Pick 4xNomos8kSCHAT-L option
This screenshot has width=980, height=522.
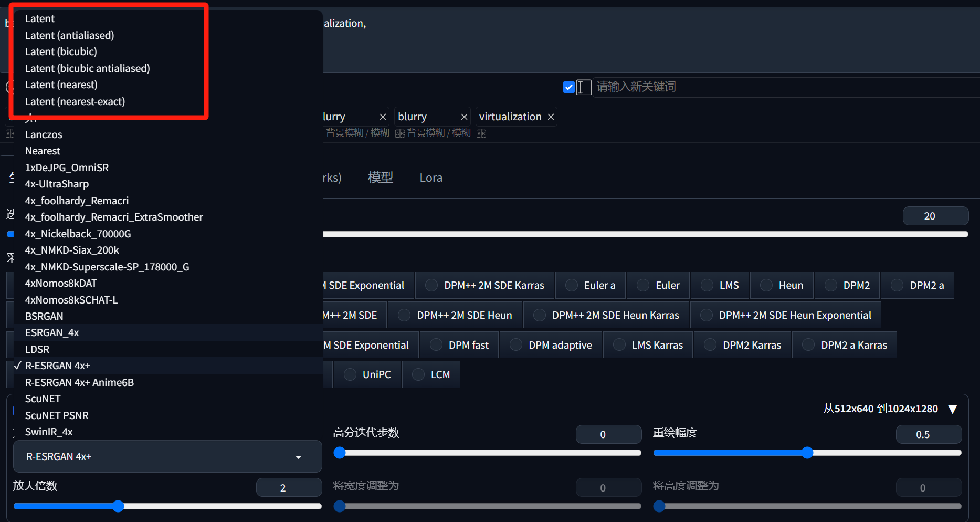point(167,300)
